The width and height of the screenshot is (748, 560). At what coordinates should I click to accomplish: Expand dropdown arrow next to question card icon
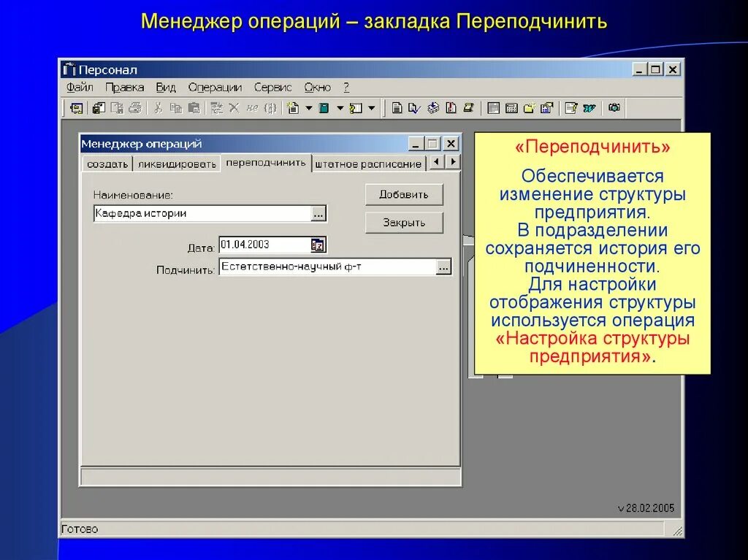coord(372,108)
